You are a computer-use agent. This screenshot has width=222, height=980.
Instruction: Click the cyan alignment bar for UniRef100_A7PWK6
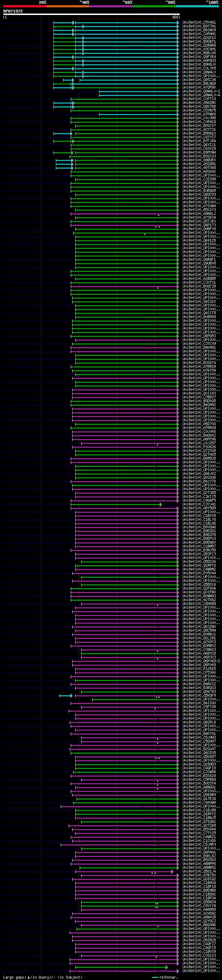tap(139, 114)
